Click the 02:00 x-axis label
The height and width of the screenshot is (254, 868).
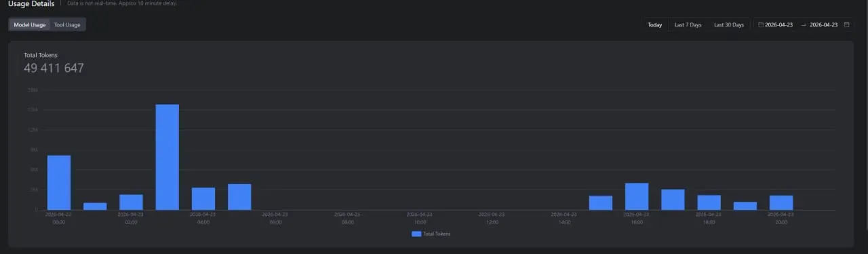pyautogui.click(x=132, y=218)
